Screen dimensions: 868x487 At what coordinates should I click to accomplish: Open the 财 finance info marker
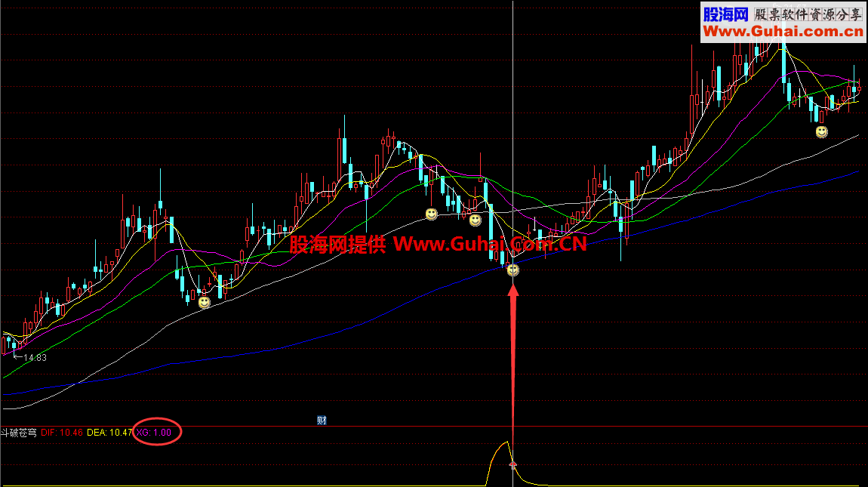(322, 421)
